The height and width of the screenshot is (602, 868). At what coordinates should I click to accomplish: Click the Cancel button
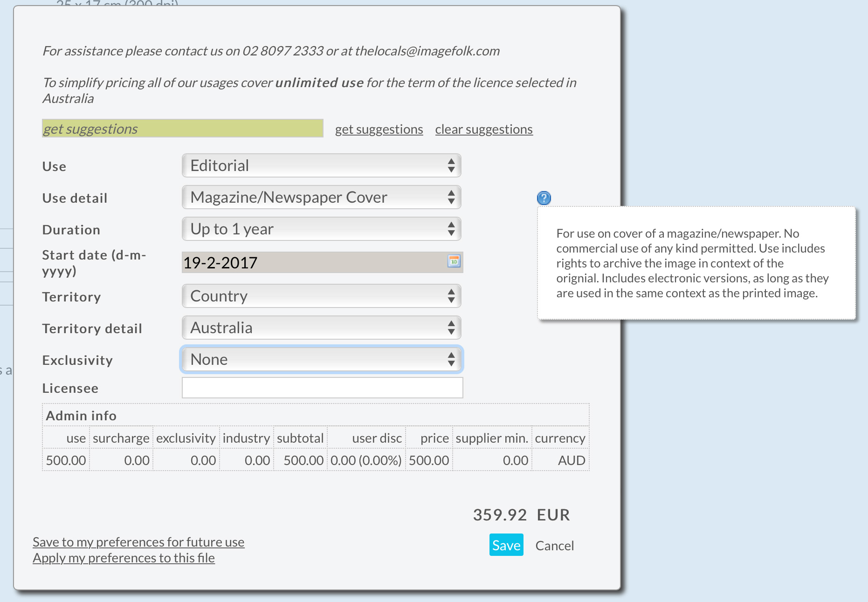coord(554,546)
